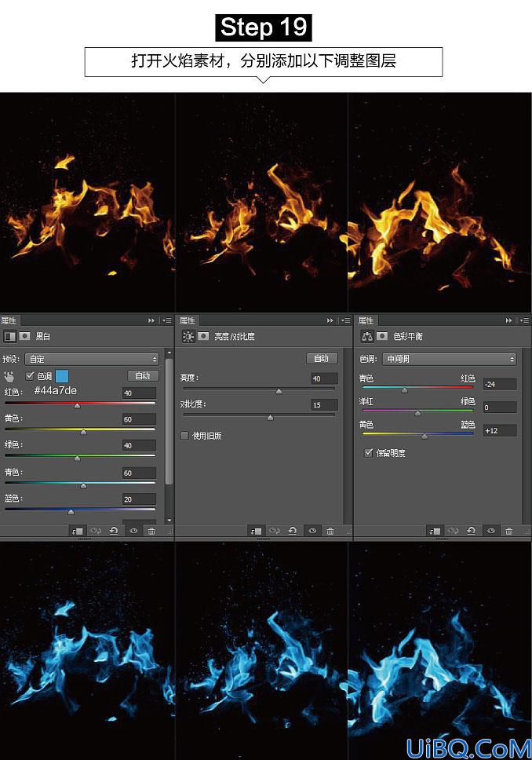
Task: Click the 亮度 brightness slider handle
Action: [x=279, y=391]
